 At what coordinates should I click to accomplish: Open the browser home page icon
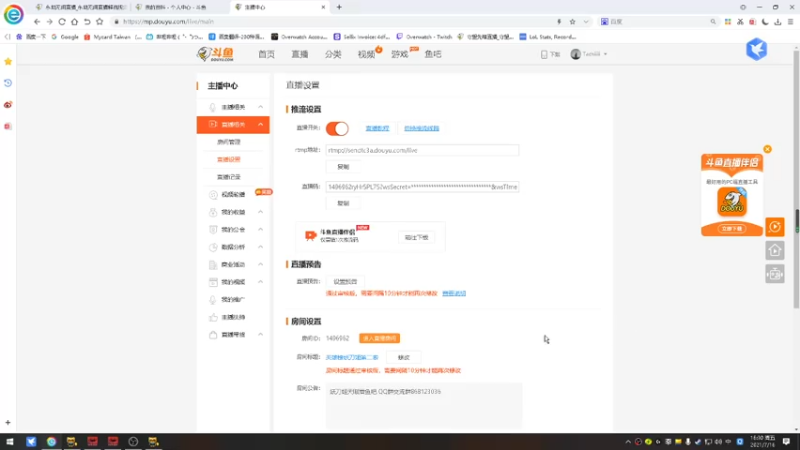pos(74,22)
